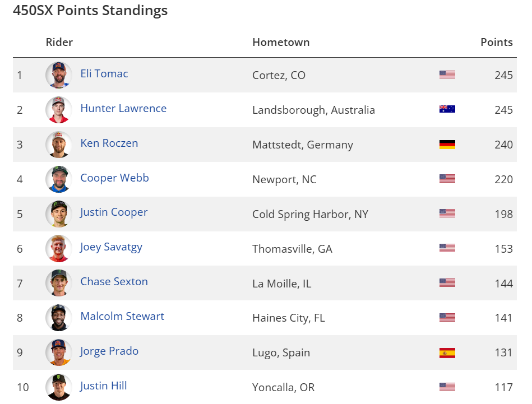Viewport: 532px width, 404px height.
Task: Select the Cooper Webb name link
Action: [114, 178]
